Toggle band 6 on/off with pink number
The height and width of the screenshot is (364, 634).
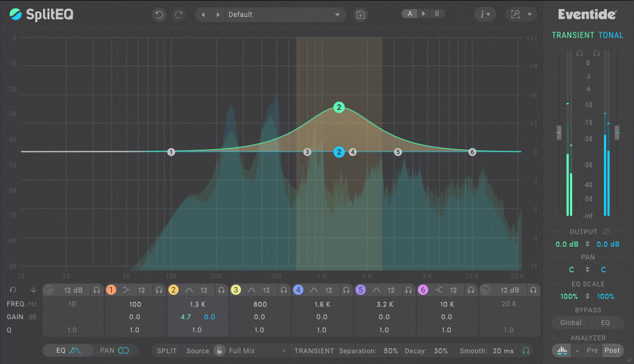(423, 290)
